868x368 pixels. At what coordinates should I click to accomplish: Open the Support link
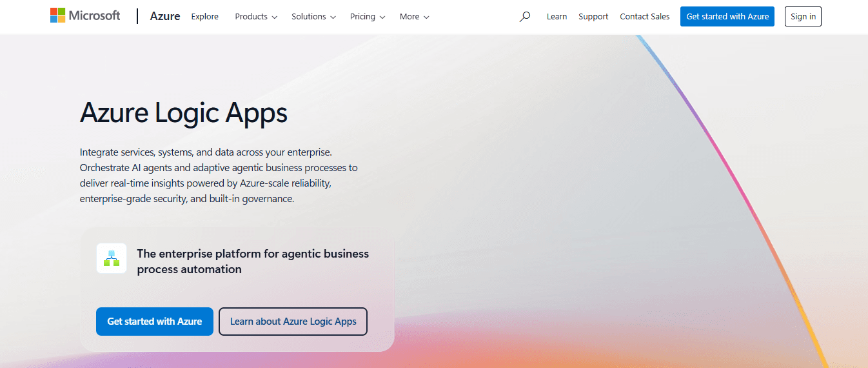(x=593, y=17)
